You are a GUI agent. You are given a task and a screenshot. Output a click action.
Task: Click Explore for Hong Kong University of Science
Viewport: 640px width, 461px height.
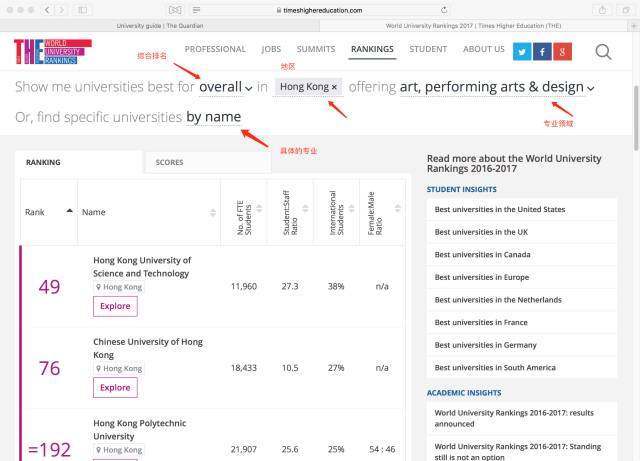pyautogui.click(x=115, y=306)
